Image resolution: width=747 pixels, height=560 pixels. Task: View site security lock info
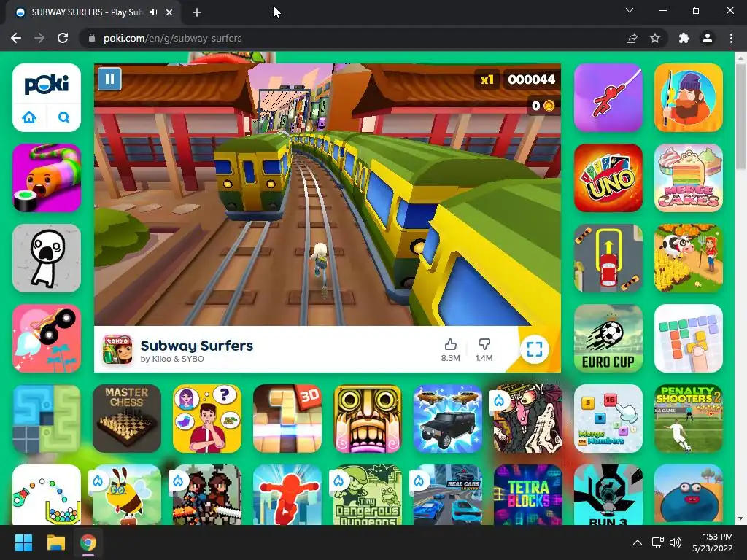tap(92, 38)
